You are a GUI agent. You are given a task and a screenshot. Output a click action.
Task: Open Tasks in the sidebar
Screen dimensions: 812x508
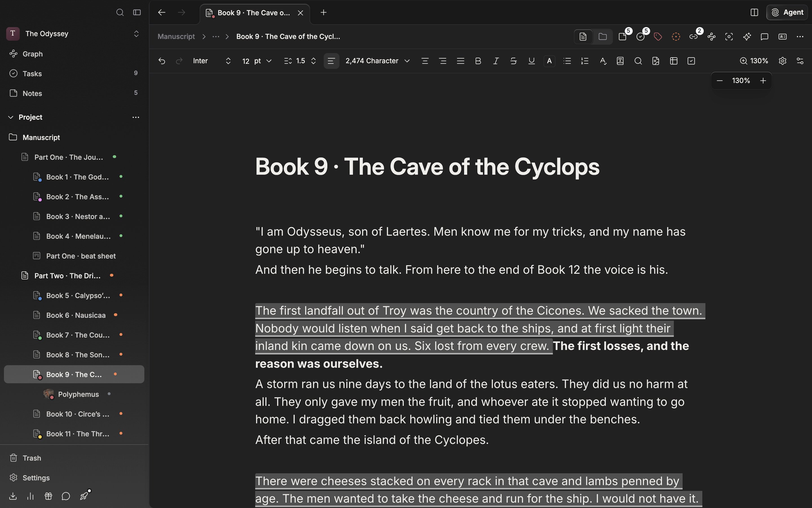[74, 74]
